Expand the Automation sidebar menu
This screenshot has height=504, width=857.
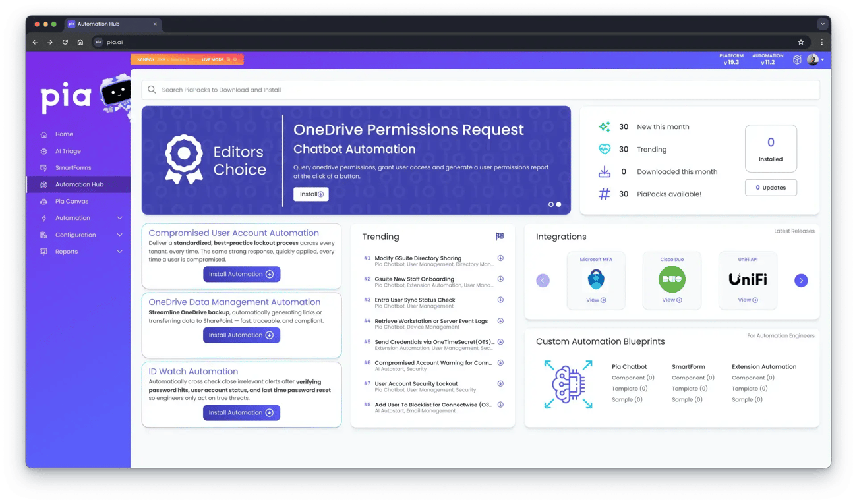click(119, 218)
